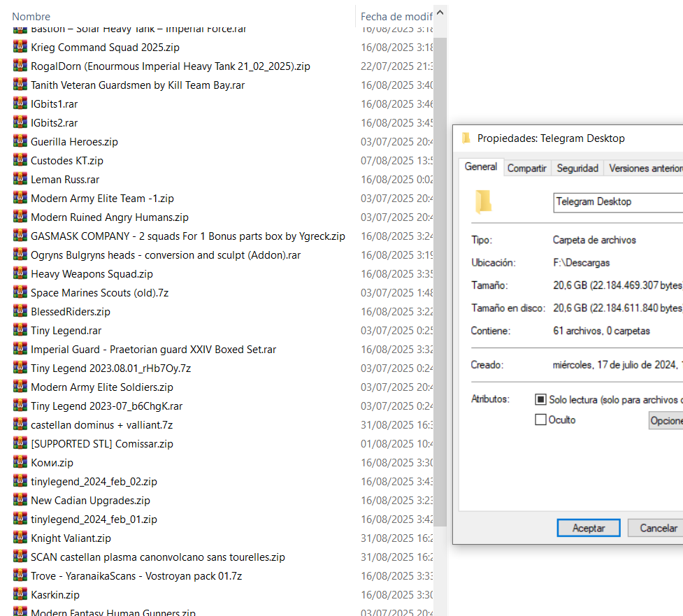Click the [SUPPORTED STL] Comissar.zip icon
Viewport: 683px width, 616px height.
click(20, 443)
